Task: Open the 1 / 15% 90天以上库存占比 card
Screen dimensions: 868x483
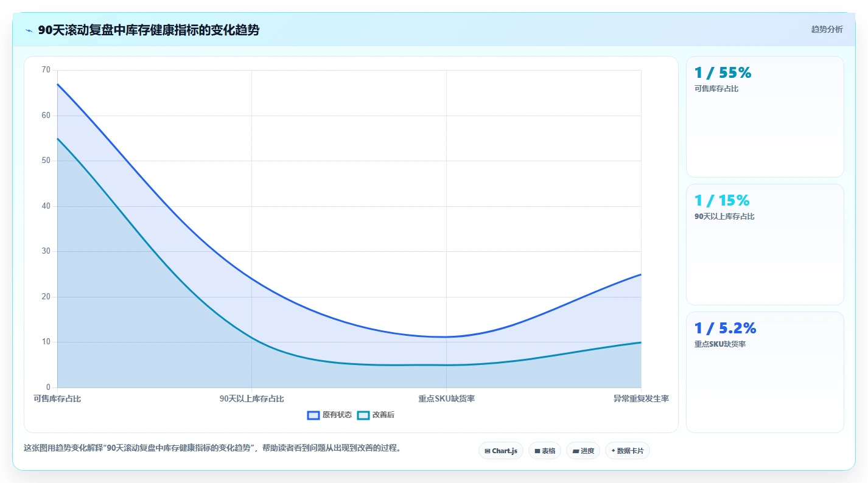Action: [765, 245]
